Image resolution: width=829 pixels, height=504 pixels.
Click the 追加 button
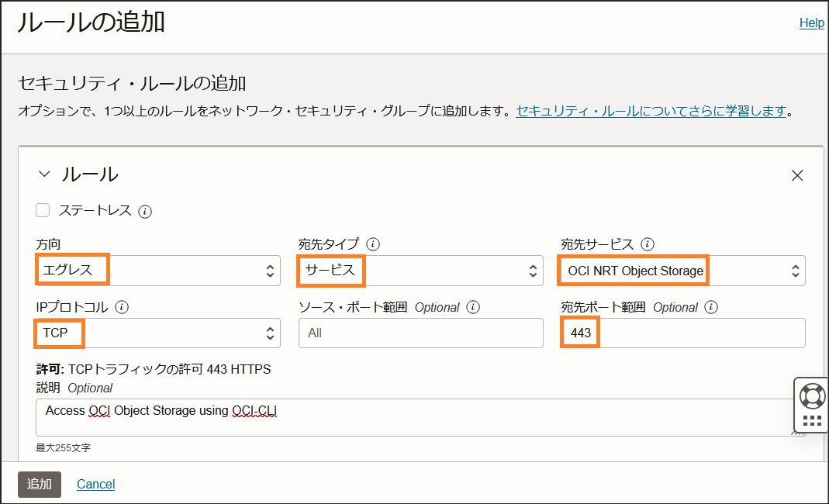(x=40, y=485)
